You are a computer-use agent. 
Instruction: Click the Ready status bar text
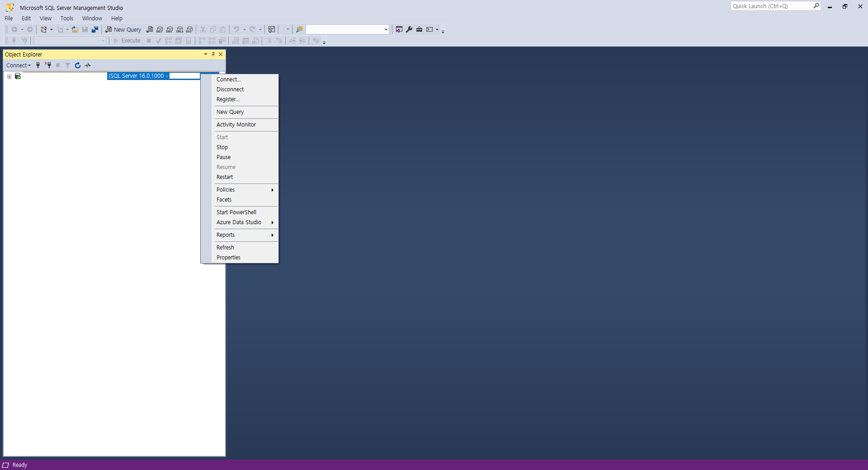pos(20,465)
